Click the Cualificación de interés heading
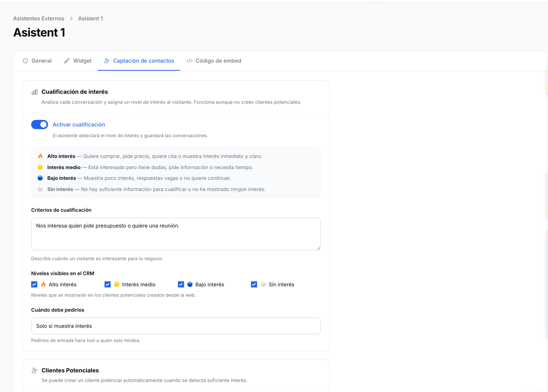The width and height of the screenshot is (548, 392). 75,92
